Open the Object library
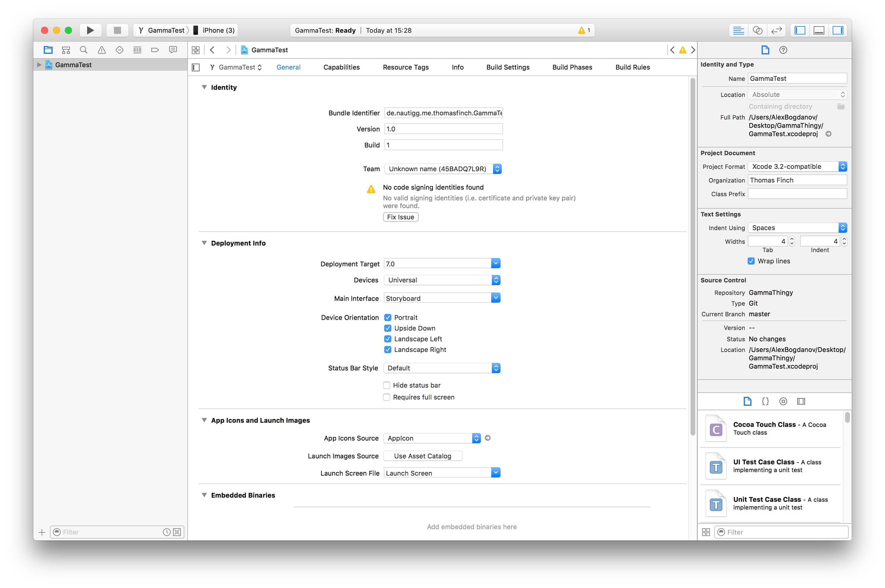885x588 pixels. [783, 401]
